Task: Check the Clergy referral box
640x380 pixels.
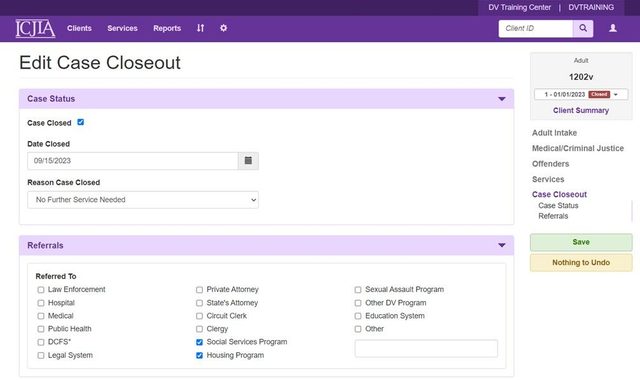Action: click(x=199, y=329)
